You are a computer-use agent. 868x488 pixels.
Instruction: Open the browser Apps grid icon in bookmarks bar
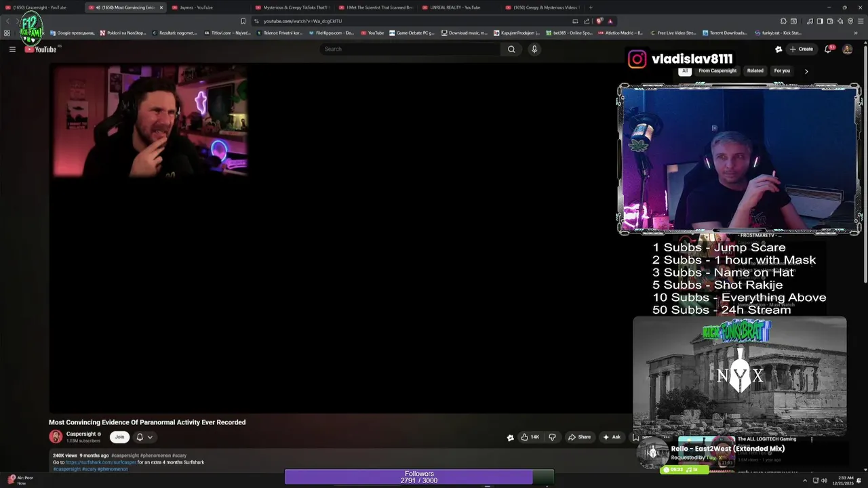[7, 33]
